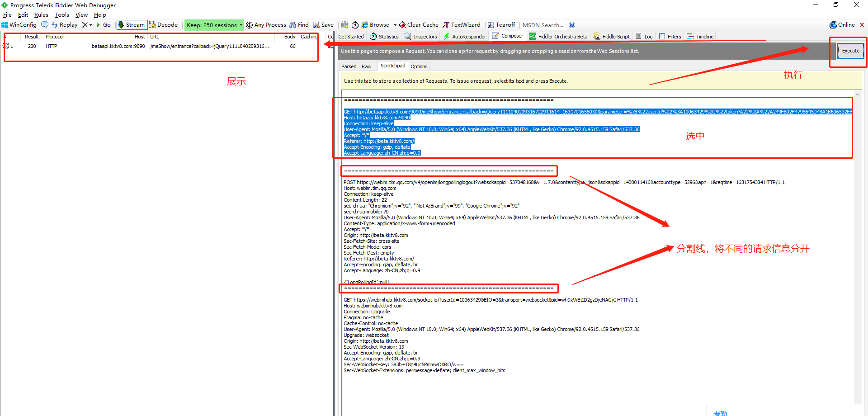Open Keep 250 sessions dropdown

click(214, 25)
